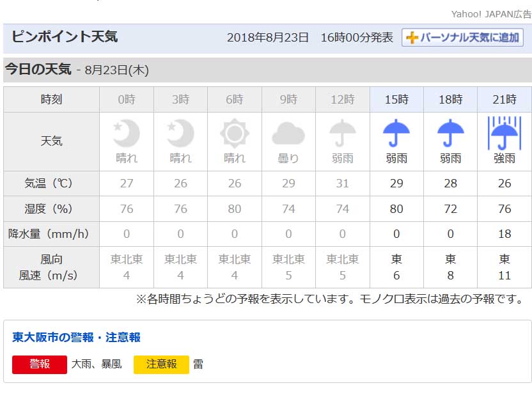Click the cloud icon for 9時

(x=288, y=134)
